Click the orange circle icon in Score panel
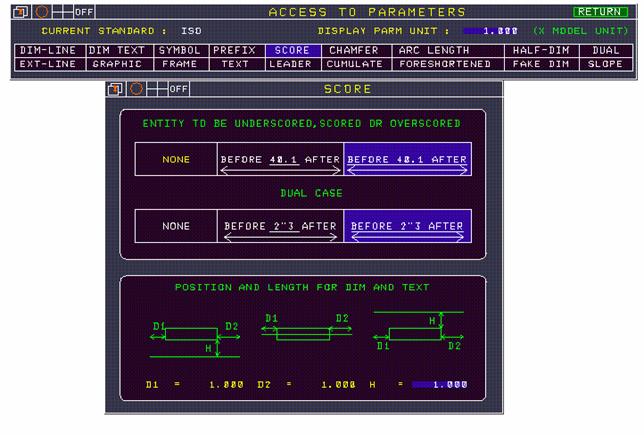The height and width of the screenshot is (435, 644). (136, 89)
